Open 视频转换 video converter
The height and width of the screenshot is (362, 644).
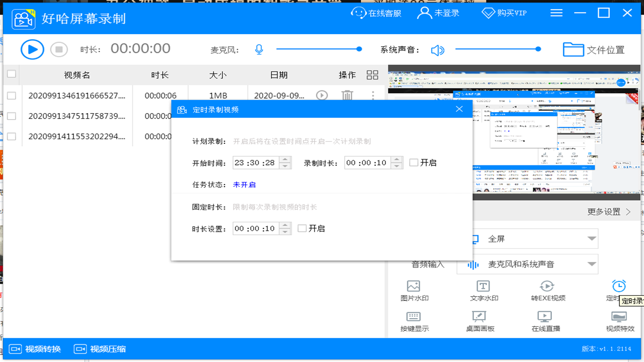tap(34, 348)
